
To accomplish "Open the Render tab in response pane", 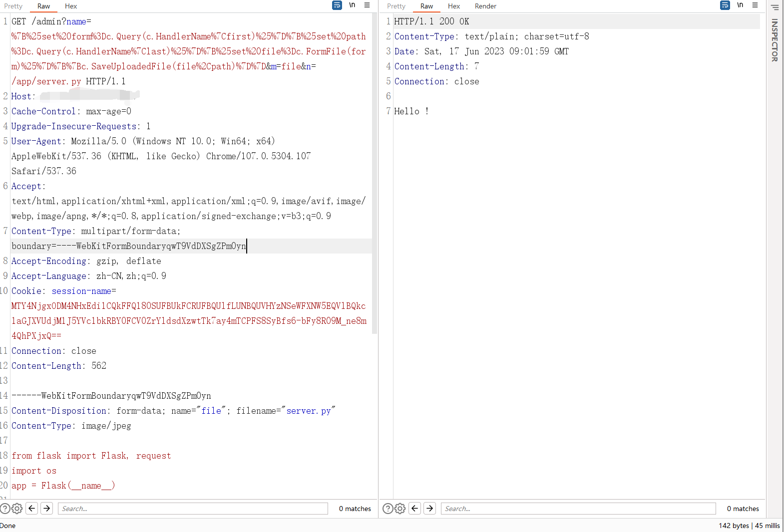I will pyautogui.click(x=485, y=6).
